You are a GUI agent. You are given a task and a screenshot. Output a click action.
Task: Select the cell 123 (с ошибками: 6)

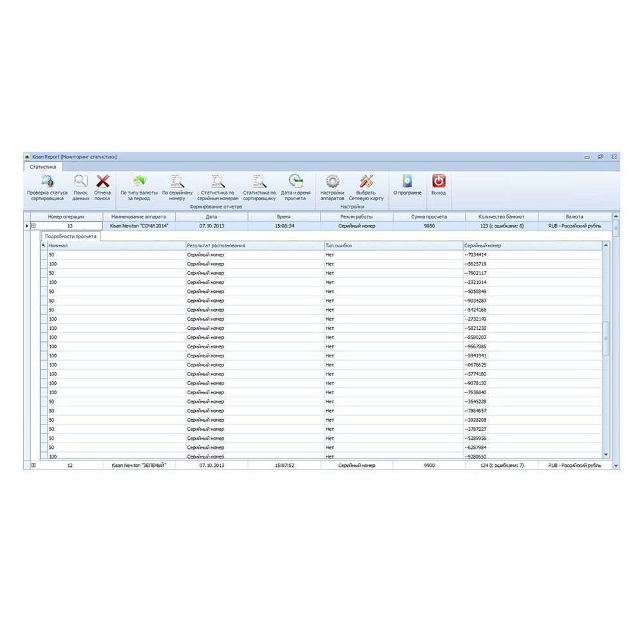502,226
